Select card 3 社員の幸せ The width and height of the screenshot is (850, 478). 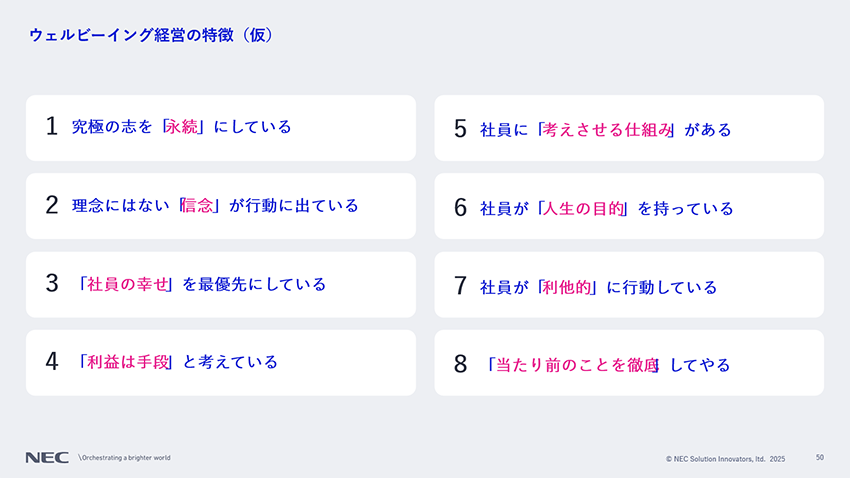coord(221,285)
